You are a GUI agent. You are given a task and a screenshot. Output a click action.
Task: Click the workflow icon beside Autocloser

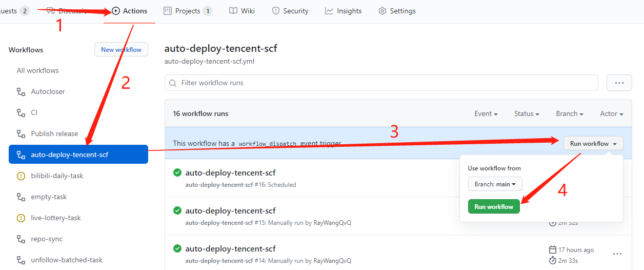[21, 92]
